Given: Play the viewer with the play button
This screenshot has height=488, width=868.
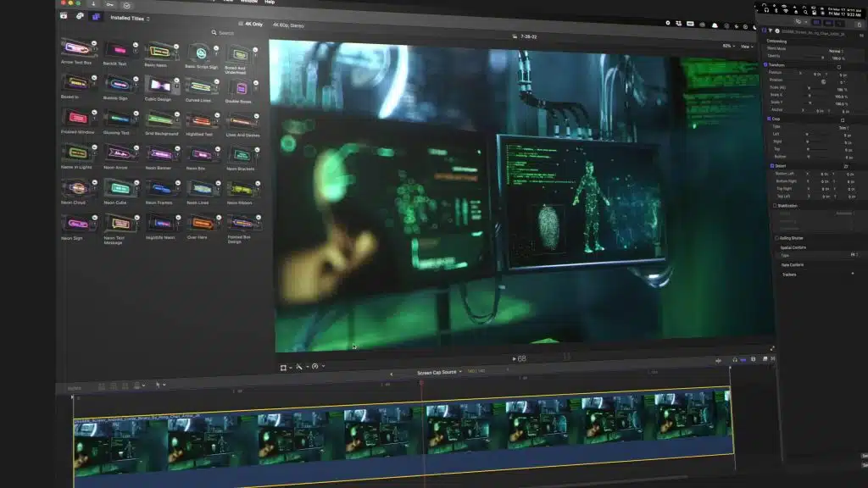Looking at the screenshot, I should tap(515, 358).
